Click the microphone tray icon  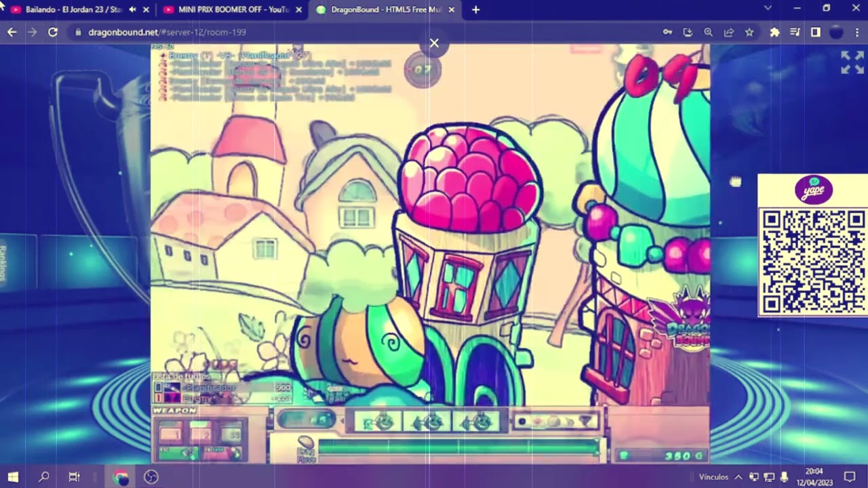coord(785,476)
